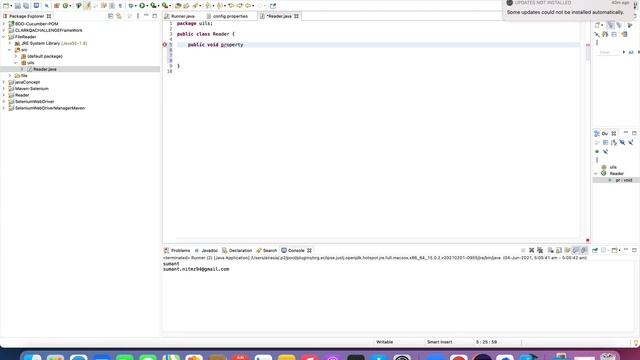Click the green Run button icon

click(x=142, y=6)
